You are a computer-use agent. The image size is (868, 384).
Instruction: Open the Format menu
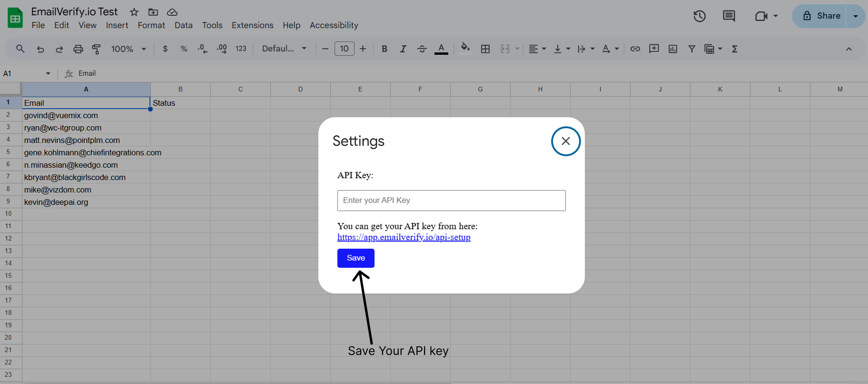151,25
